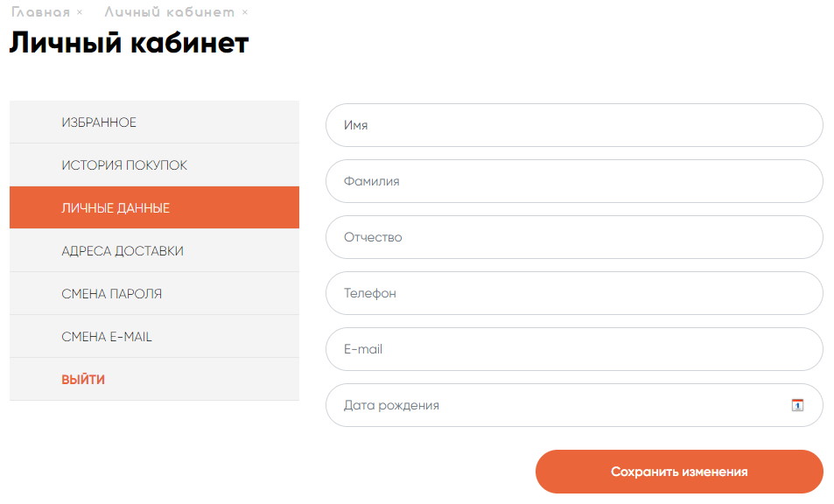Viewport: 834px width, 504px height.
Task: Click the × after Главная breadcrumb
Action: [80, 12]
